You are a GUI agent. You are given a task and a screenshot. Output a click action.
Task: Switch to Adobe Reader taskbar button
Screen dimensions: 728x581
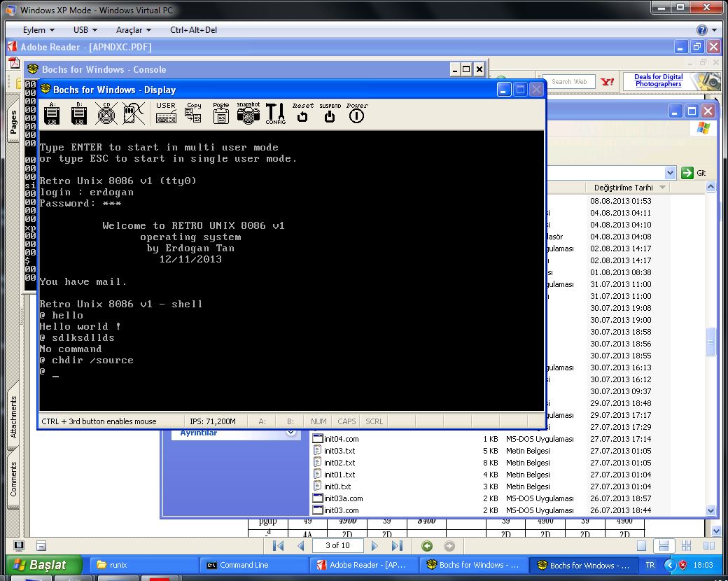365,565
